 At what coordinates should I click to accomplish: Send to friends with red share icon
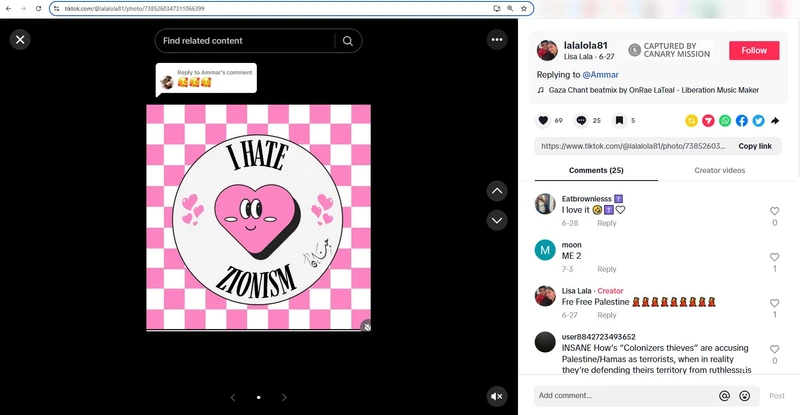click(708, 120)
